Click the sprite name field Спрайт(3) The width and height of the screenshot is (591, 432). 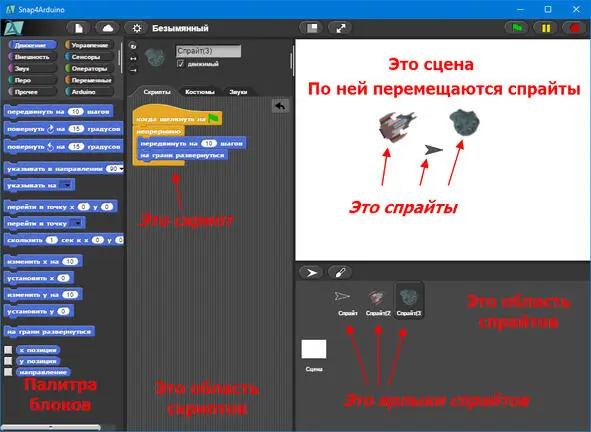click(x=208, y=51)
